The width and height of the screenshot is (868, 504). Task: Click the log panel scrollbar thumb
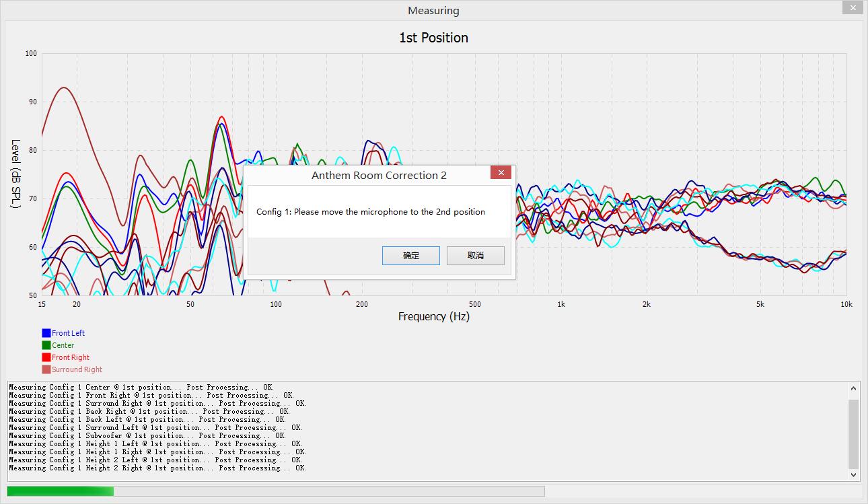coord(854,434)
